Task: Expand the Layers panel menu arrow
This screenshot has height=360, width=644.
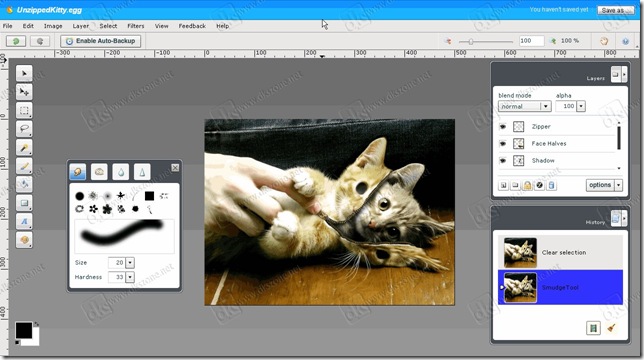Action: coord(624,74)
